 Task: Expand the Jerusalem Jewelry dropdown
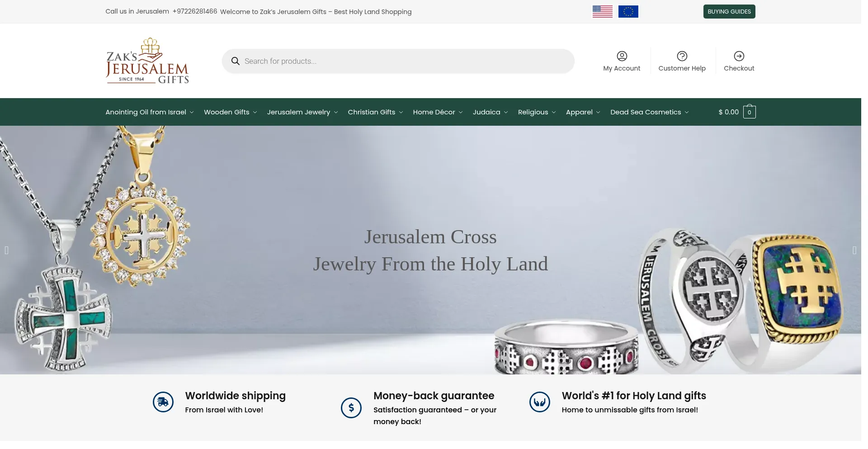tap(302, 112)
